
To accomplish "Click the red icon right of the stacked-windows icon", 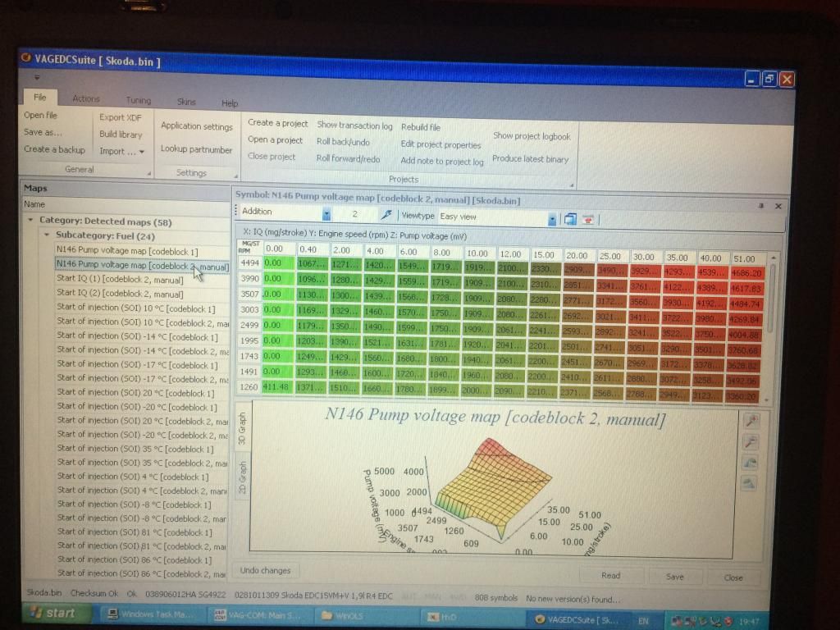I will tap(588, 219).
